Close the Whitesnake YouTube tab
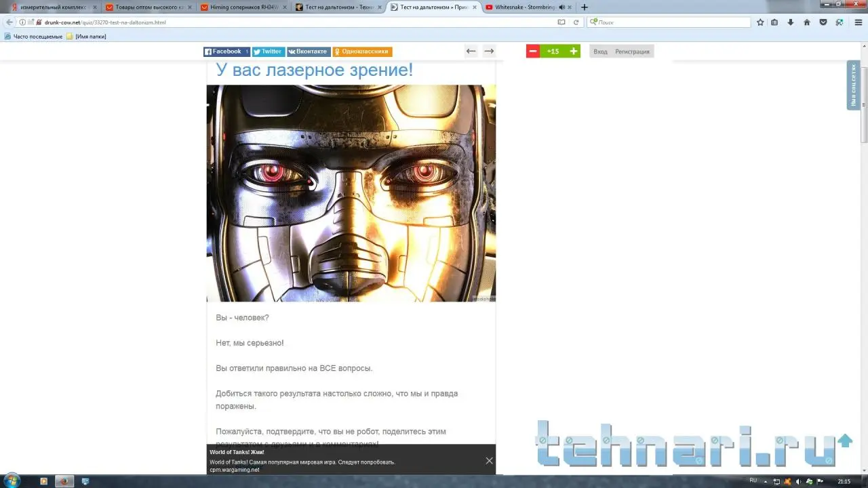Image resolution: width=868 pixels, height=488 pixels. [x=570, y=7]
